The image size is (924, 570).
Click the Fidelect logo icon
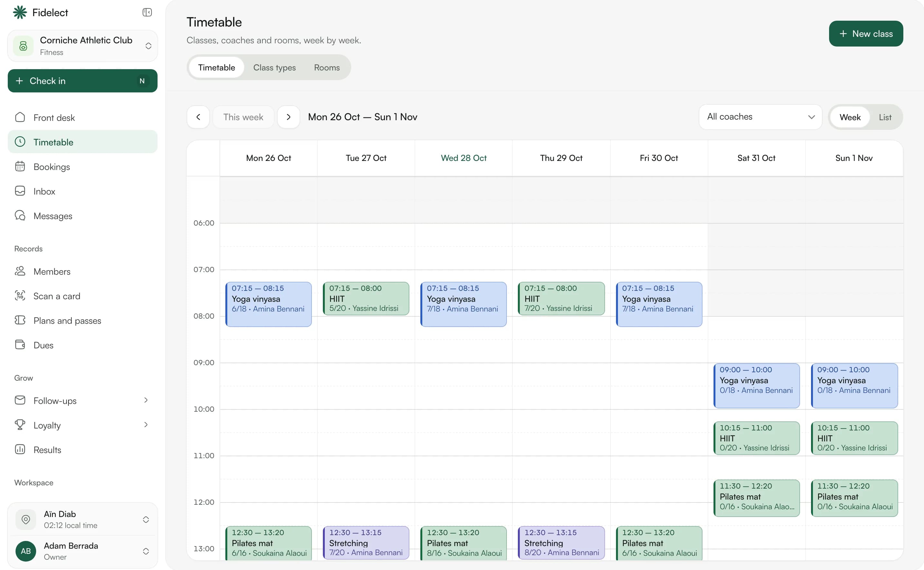click(x=20, y=12)
